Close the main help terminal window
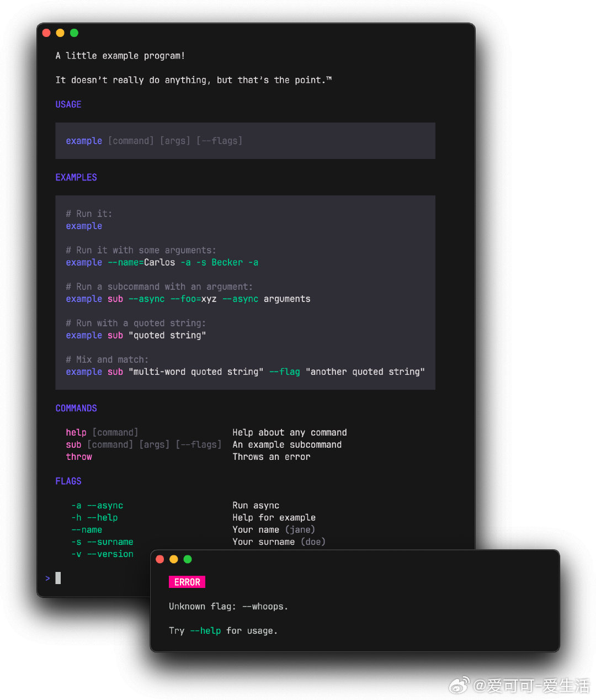 (46, 33)
